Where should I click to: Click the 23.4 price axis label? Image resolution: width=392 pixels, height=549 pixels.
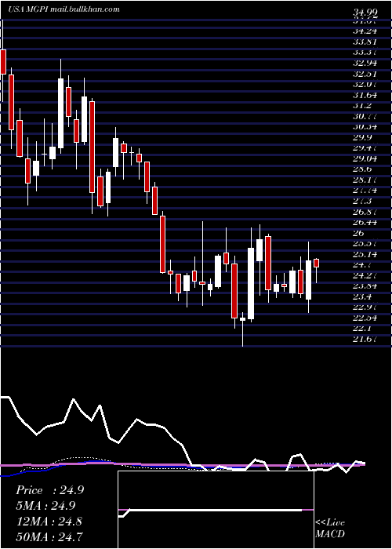click(x=361, y=297)
